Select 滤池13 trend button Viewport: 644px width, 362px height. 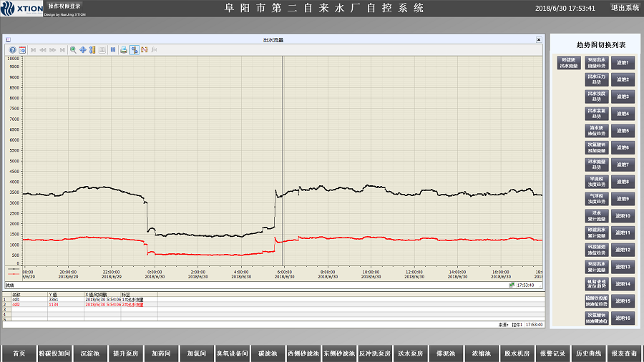click(x=623, y=267)
